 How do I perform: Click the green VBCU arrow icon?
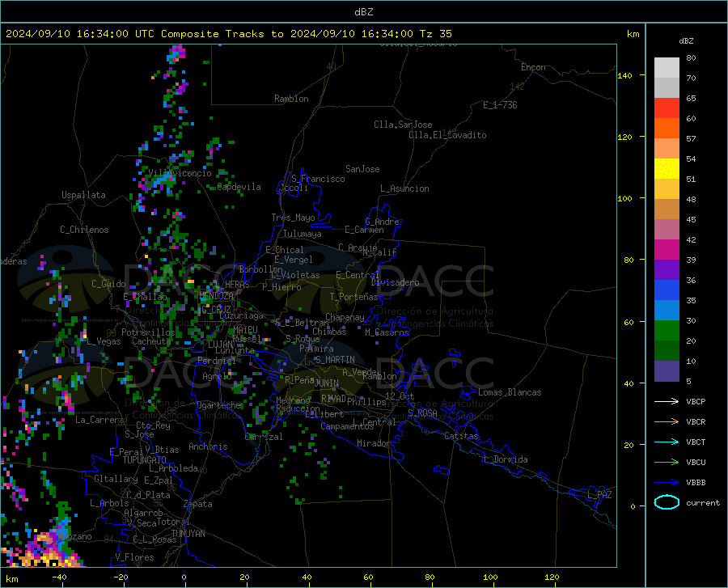pyautogui.click(x=667, y=463)
